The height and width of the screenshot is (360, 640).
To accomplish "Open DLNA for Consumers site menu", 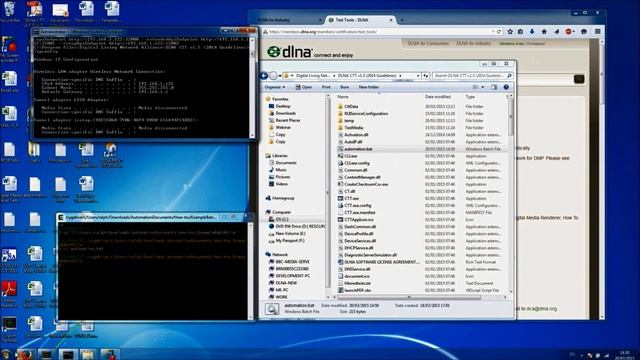I will pyautogui.click(x=428, y=43).
